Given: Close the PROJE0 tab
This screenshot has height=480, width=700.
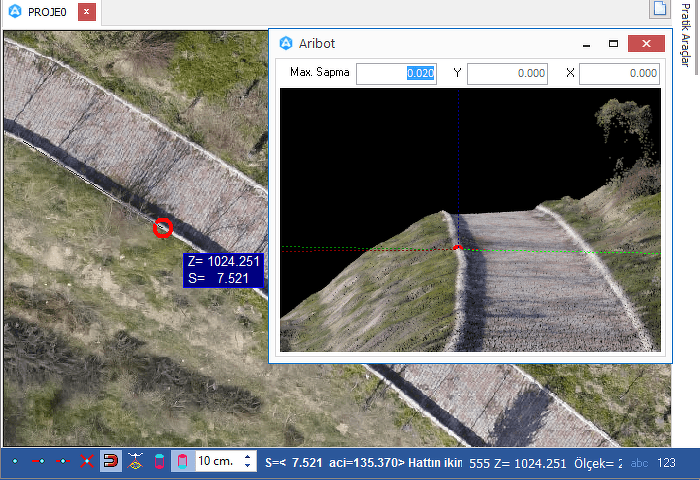Looking at the screenshot, I should pyautogui.click(x=87, y=13).
